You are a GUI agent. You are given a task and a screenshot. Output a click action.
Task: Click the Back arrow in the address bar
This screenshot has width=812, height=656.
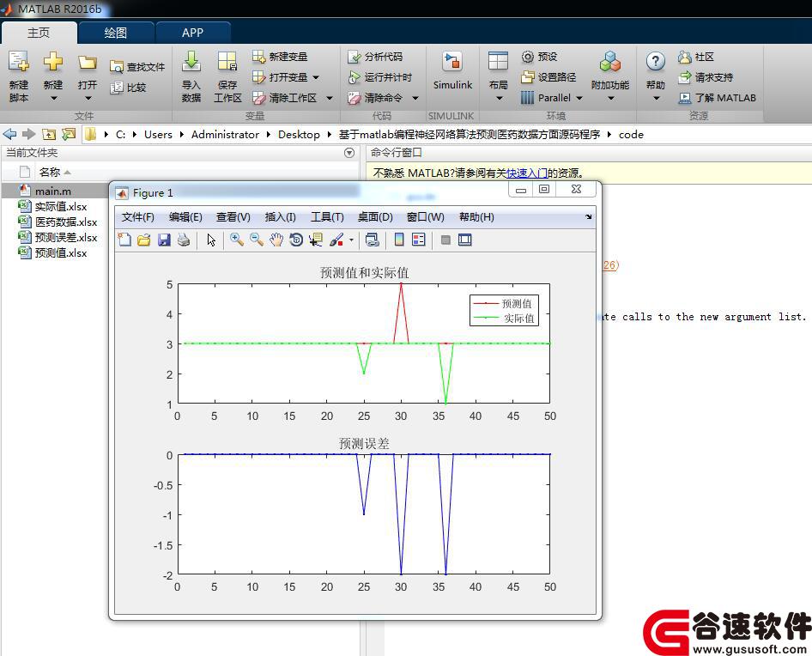coord(9,134)
